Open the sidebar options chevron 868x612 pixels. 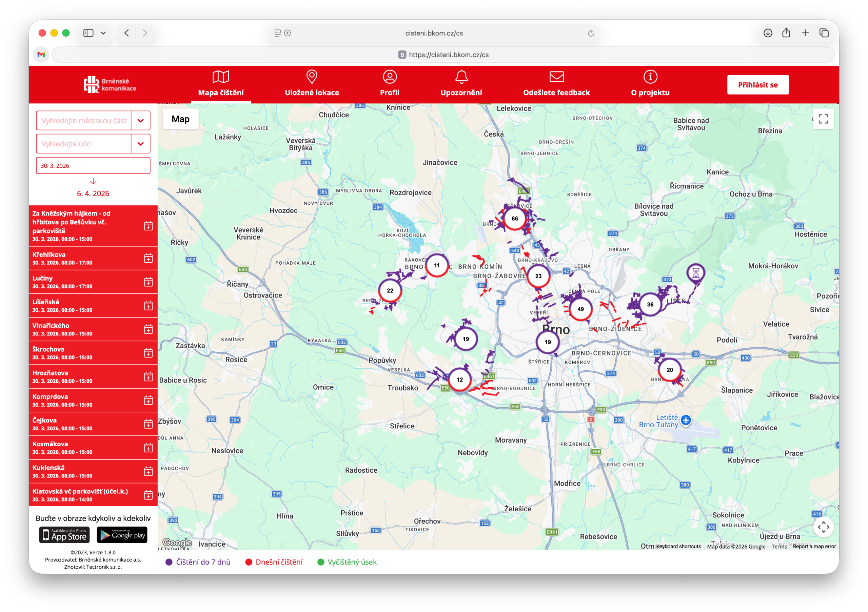(x=103, y=33)
